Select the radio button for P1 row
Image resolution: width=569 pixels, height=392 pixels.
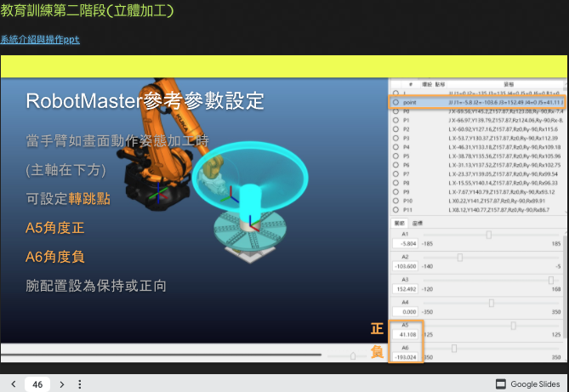[x=395, y=120]
